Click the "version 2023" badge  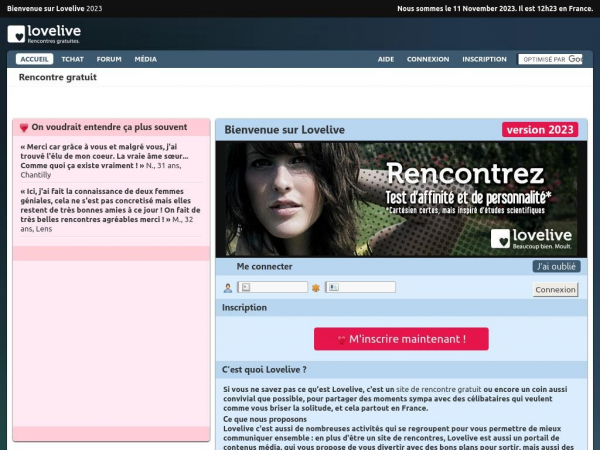(x=540, y=130)
